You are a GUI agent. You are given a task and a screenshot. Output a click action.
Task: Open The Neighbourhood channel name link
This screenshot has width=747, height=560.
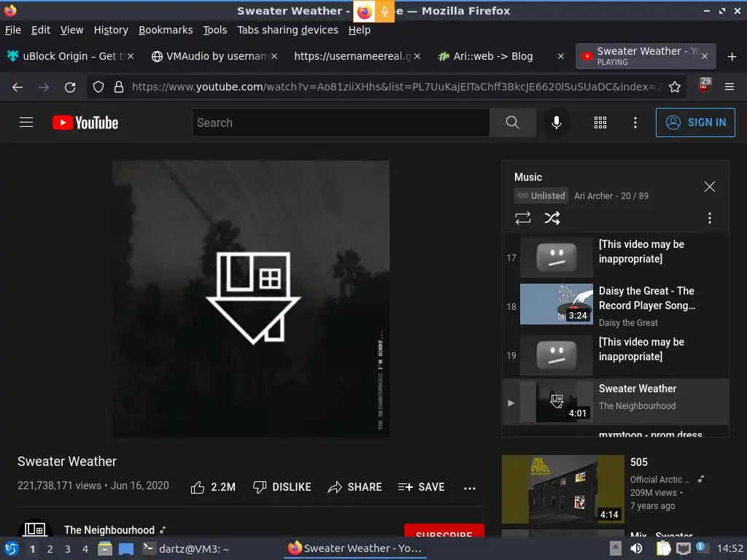click(109, 530)
